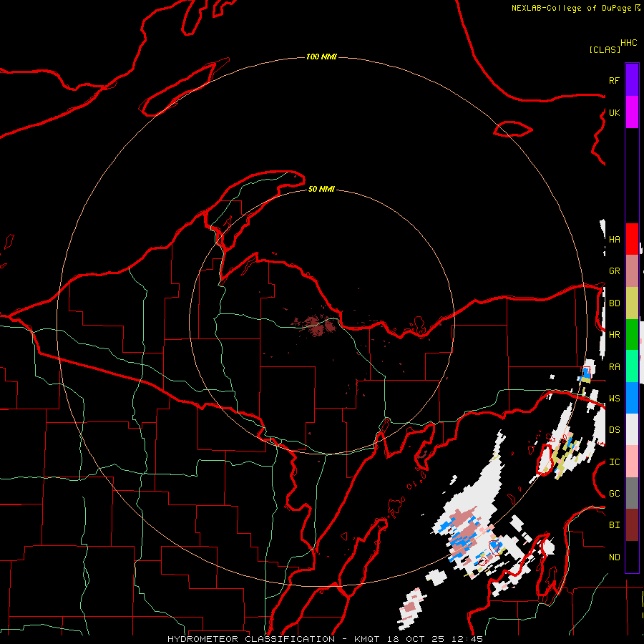Click the "[CLAS]" legend heading
The image size is (644, 644).
[605, 49]
